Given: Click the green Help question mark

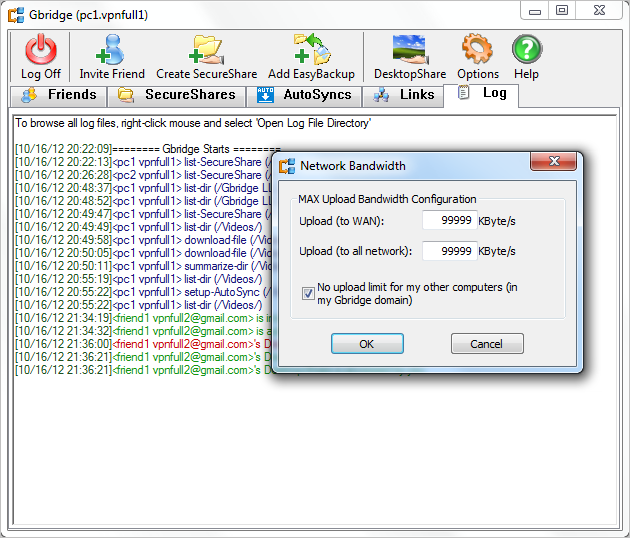Looking at the screenshot, I should point(527,49).
